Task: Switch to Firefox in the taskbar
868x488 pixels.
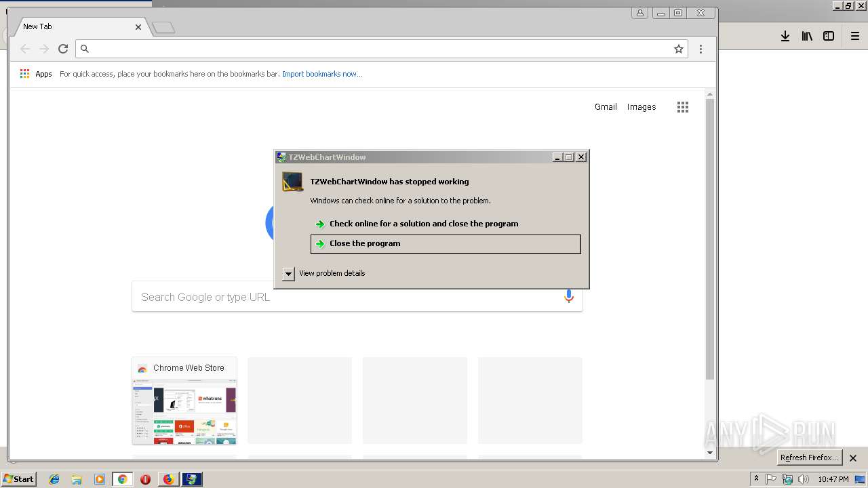Action: [x=168, y=479]
